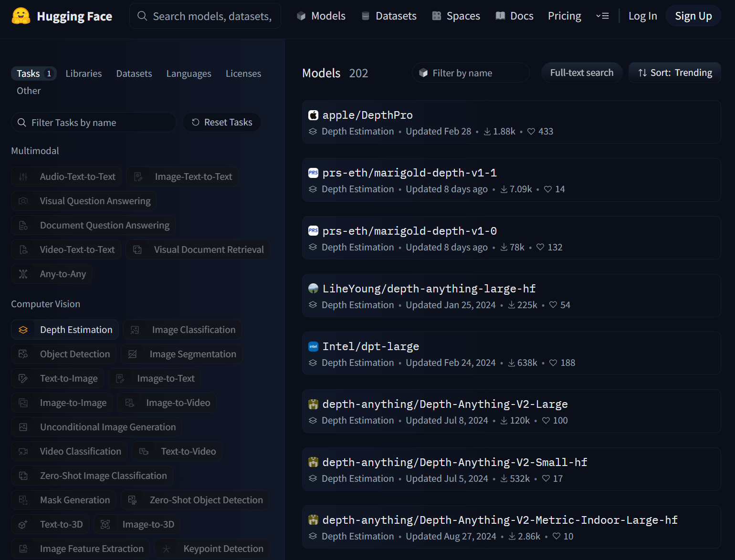The image size is (735, 560).
Task: Enable Unconditional Image Generation filter
Action: tap(96, 427)
